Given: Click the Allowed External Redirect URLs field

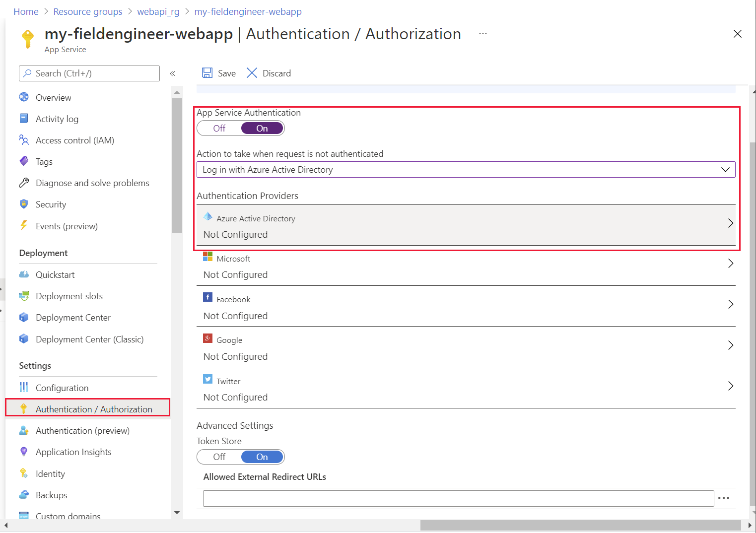Looking at the screenshot, I should [458, 498].
